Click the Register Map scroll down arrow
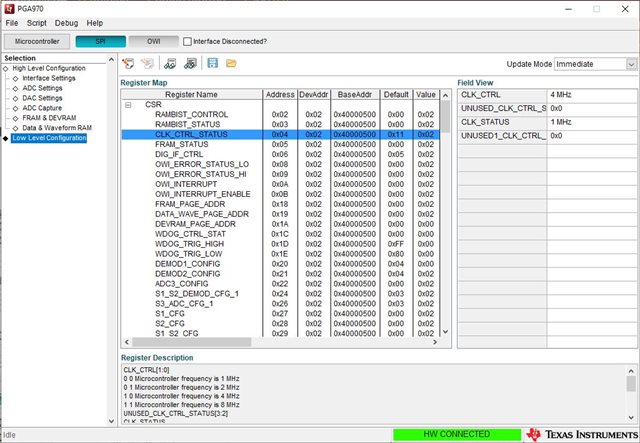The height and width of the screenshot is (443, 640). (445, 332)
